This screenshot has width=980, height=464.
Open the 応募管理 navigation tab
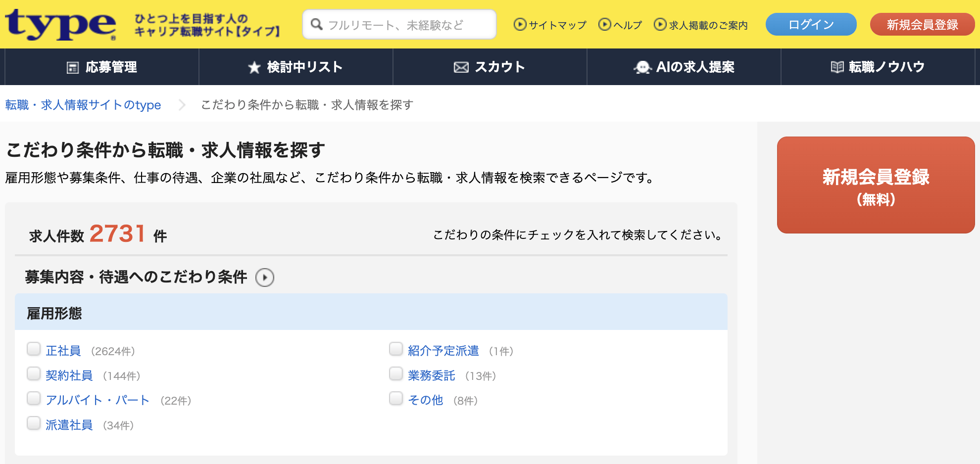pos(102,67)
